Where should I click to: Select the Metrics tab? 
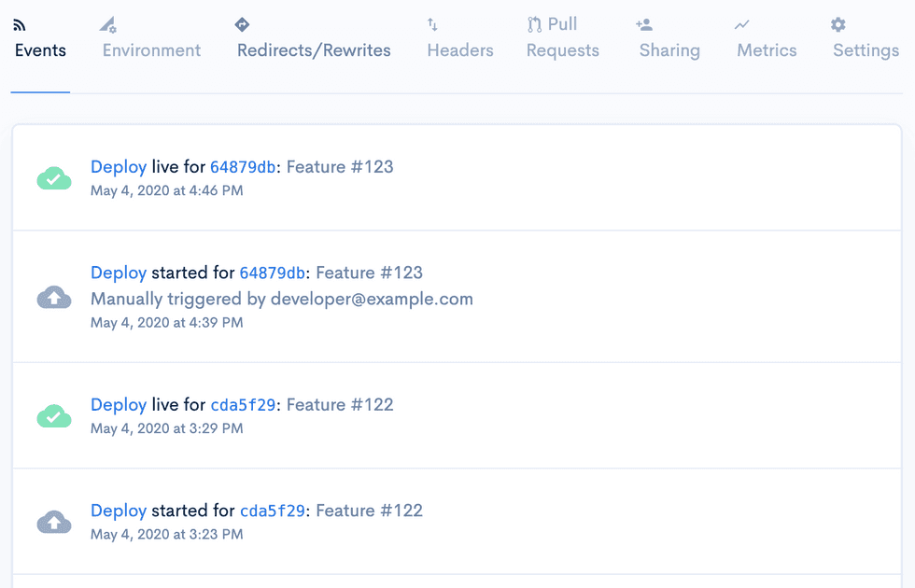(767, 50)
